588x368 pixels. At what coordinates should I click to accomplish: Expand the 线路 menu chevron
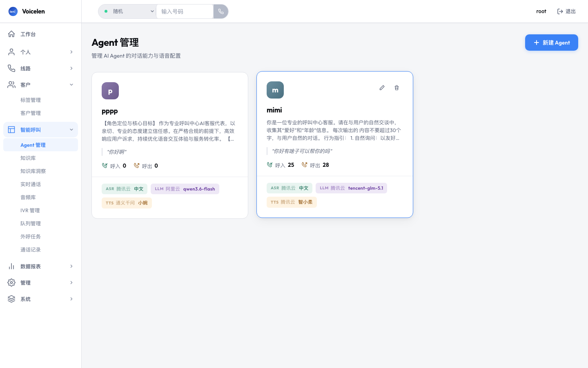click(71, 68)
